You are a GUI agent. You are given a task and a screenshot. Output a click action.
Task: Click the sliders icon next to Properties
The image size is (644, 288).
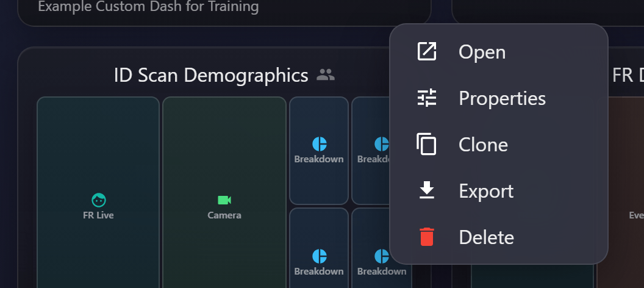click(x=427, y=98)
